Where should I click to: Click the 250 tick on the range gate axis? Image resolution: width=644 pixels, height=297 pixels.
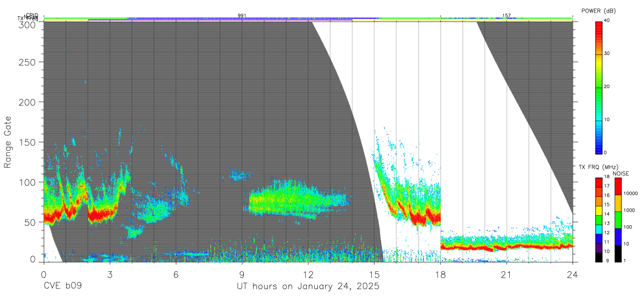click(x=28, y=62)
